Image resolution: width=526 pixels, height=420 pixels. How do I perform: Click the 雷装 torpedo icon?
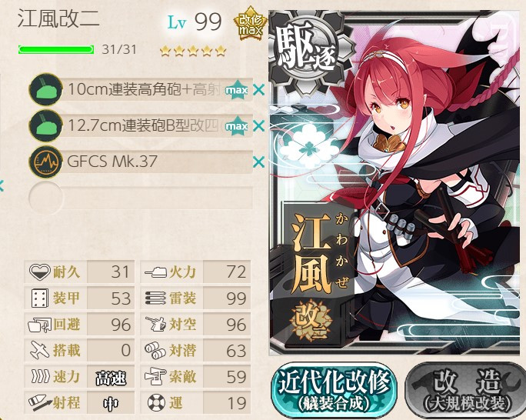coord(155,298)
